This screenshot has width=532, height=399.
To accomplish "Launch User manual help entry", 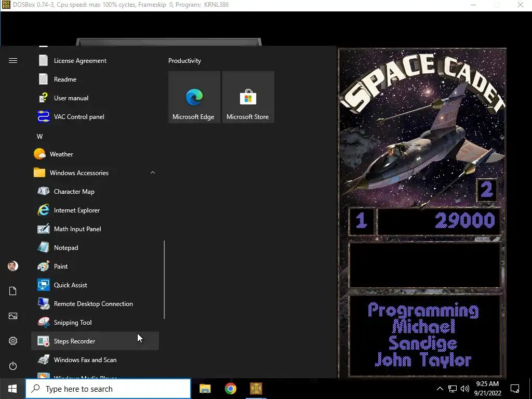I will pos(95,98).
